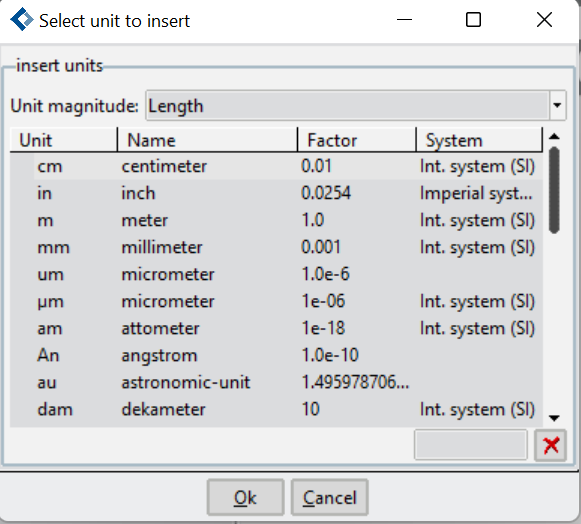Image resolution: width=581 pixels, height=524 pixels.
Task: Click the scroll down arrow in units list
Action: coord(554,418)
